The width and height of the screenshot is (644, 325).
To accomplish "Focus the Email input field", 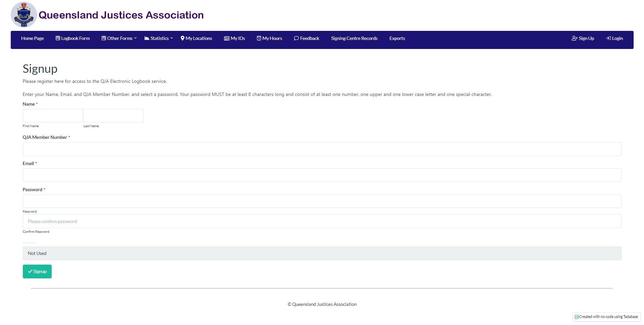I will (x=322, y=175).
